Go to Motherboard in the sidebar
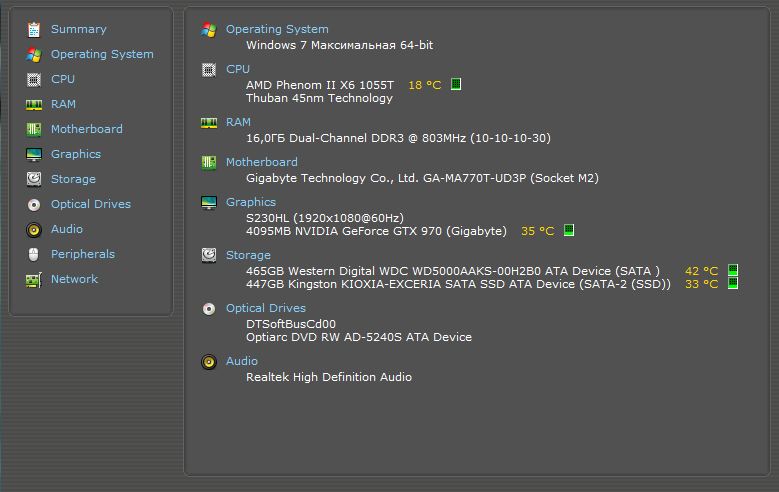Screen dimensions: 779x492 pos(87,129)
